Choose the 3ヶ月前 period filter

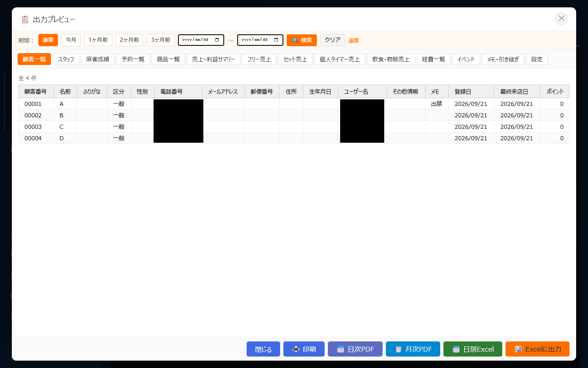(x=160, y=40)
